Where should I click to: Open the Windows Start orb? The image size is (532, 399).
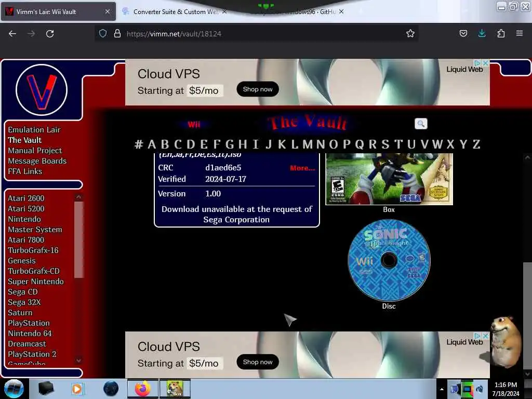(x=14, y=389)
